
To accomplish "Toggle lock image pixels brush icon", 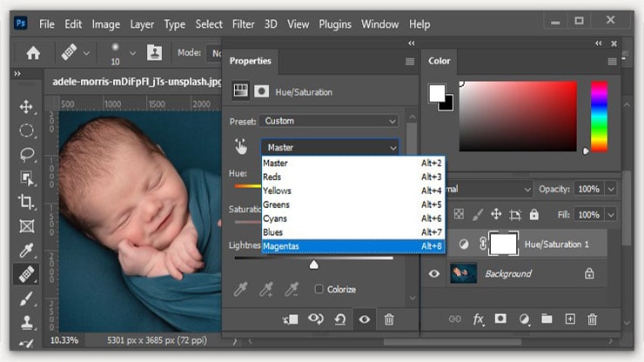I will [477, 214].
